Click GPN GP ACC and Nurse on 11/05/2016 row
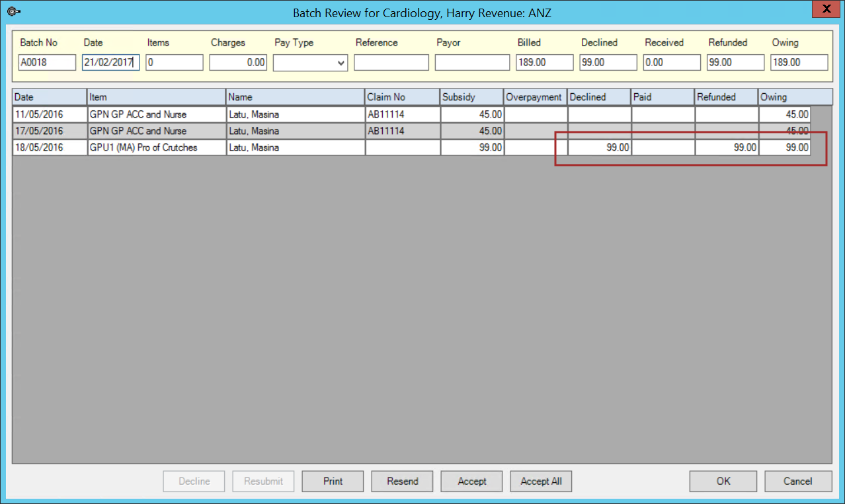 coord(157,114)
